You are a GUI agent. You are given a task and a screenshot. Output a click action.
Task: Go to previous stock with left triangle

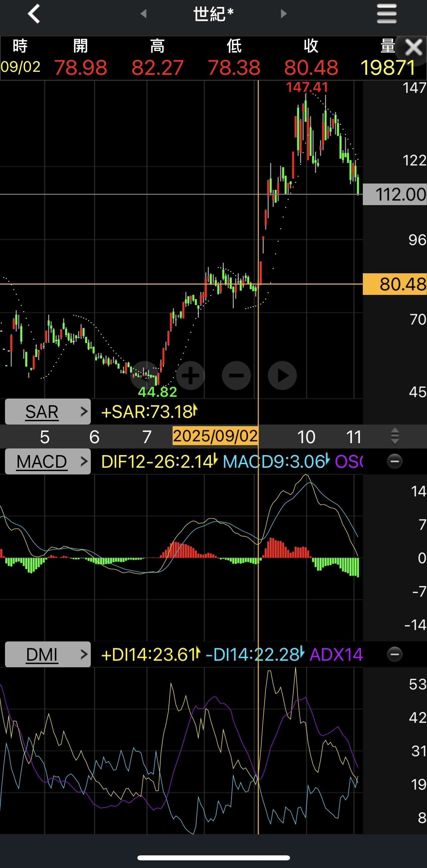tap(144, 14)
